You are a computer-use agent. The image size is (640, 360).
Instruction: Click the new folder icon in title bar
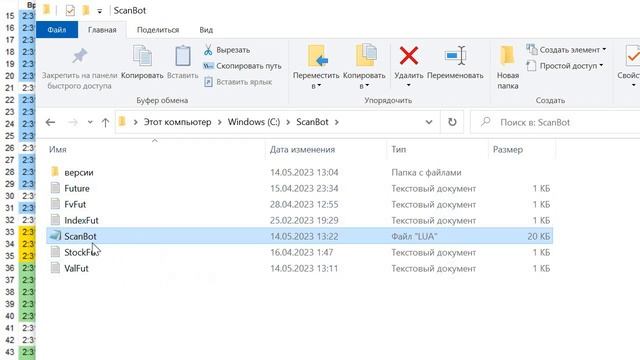click(x=86, y=10)
